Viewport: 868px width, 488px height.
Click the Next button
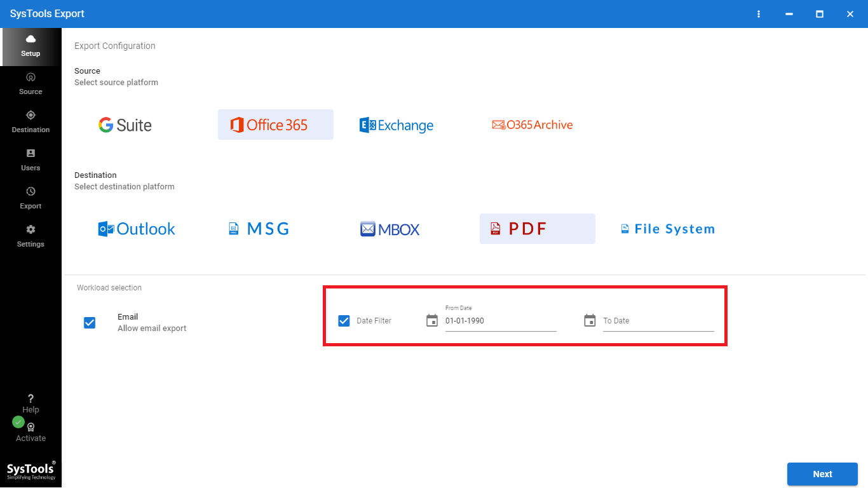(822, 474)
